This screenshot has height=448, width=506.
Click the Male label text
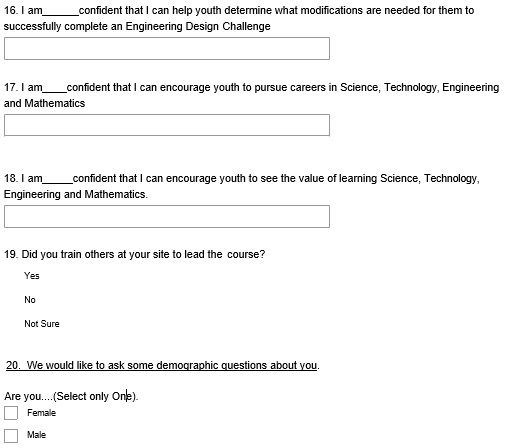coord(36,435)
